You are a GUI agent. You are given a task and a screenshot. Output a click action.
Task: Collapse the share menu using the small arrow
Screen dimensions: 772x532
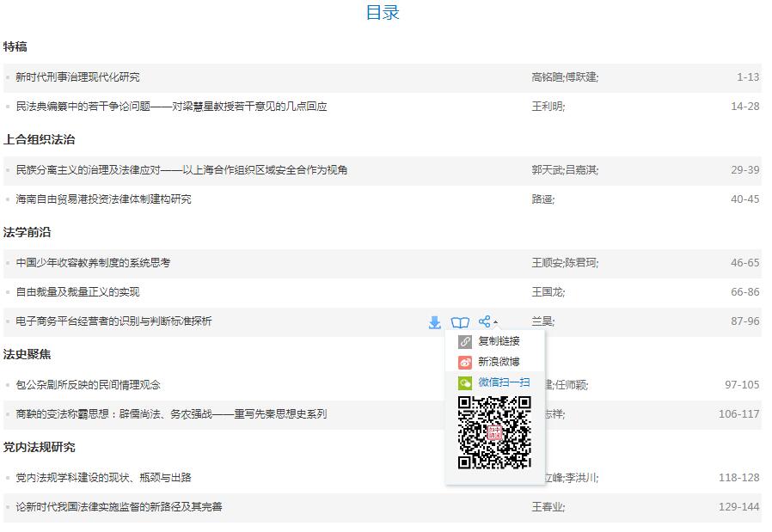coord(495,323)
